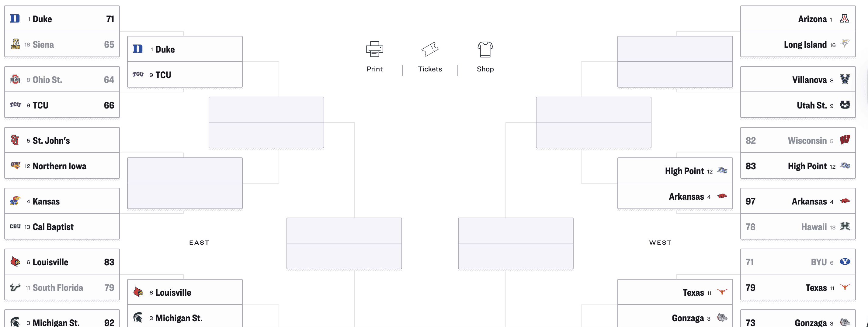The height and width of the screenshot is (327, 868).
Task: Click the empty Final Four slot
Action: (x=344, y=243)
